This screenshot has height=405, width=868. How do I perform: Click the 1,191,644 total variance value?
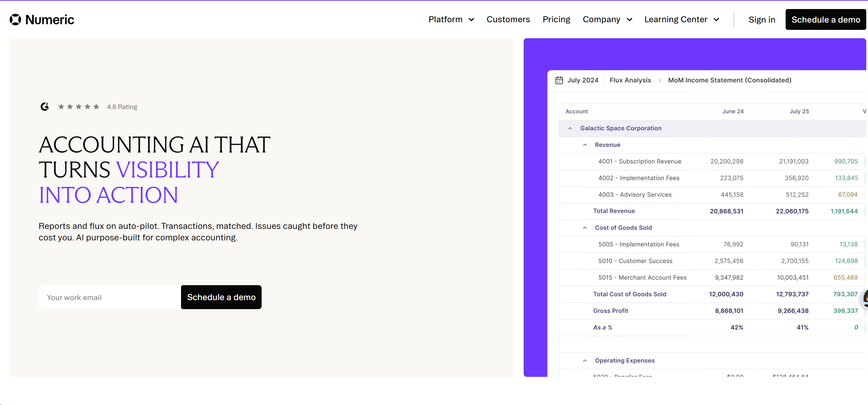844,211
